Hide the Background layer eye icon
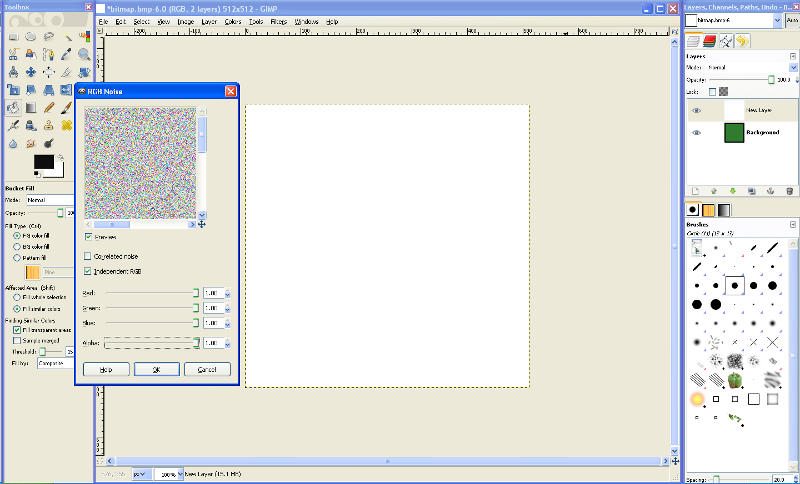Image resolution: width=800 pixels, height=484 pixels. (x=696, y=133)
